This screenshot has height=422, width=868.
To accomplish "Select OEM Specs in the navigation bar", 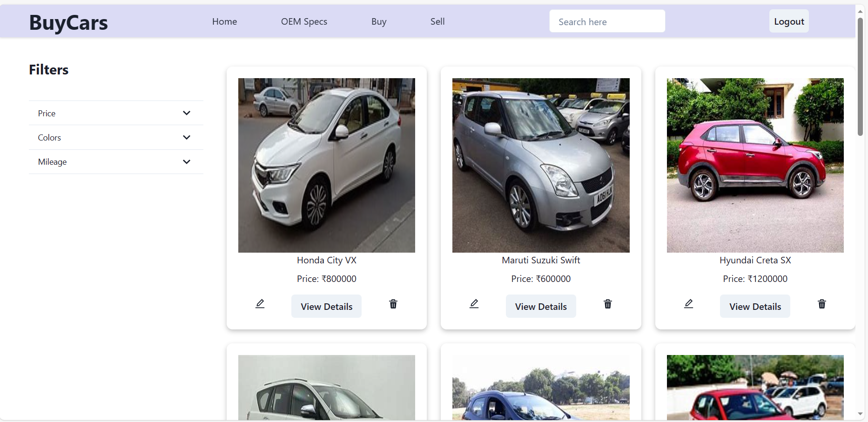I will point(304,21).
